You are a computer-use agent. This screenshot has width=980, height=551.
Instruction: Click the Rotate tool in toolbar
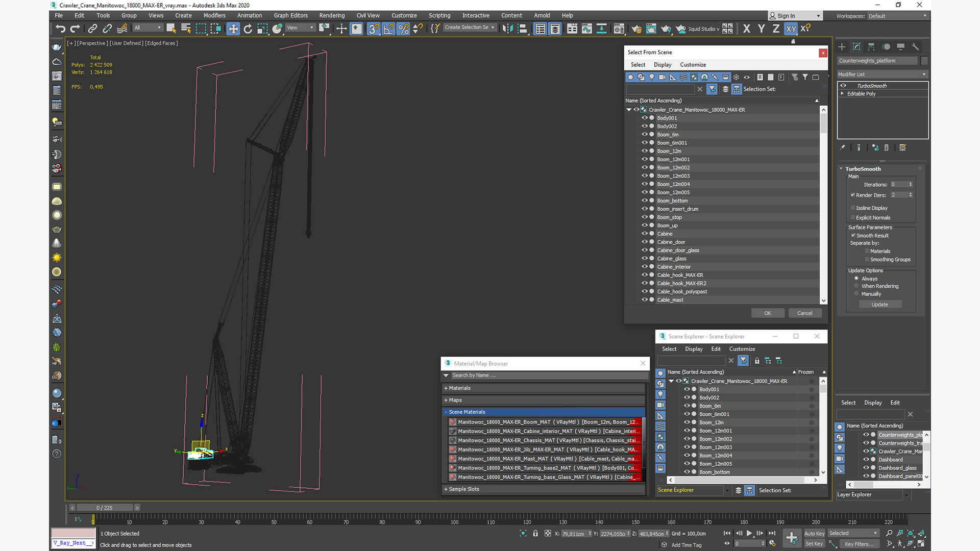(248, 28)
